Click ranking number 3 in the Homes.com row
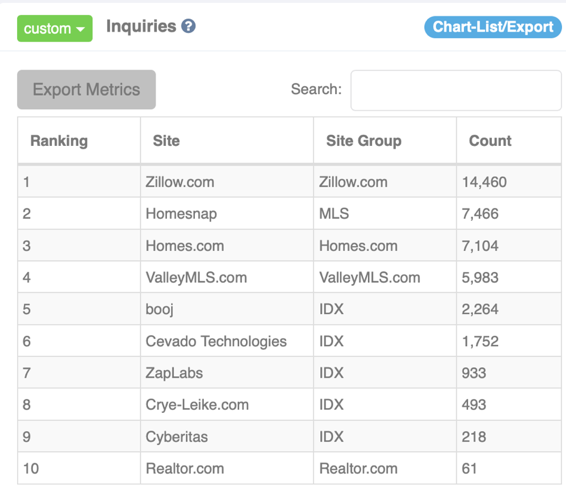Image resolution: width=566 pixels, height=487 pixels. coord(27,246)
